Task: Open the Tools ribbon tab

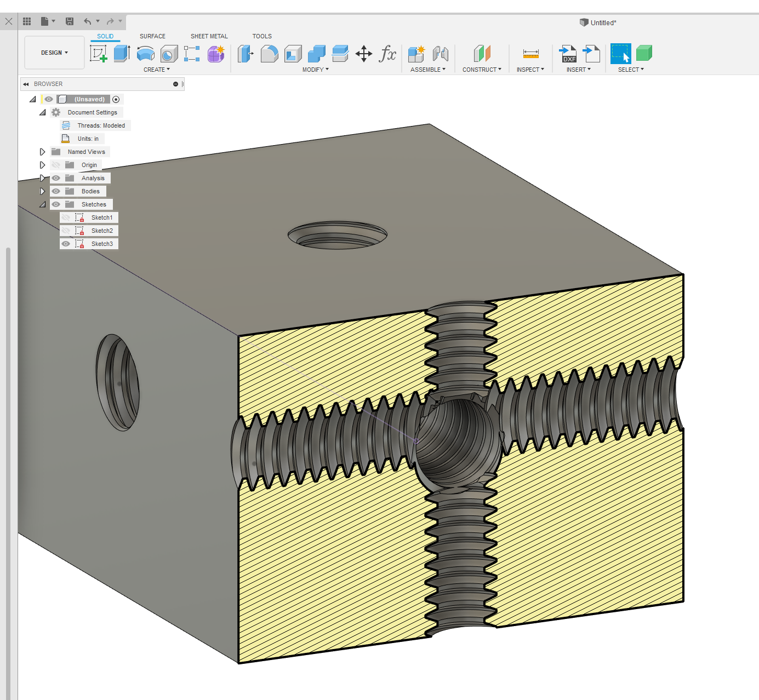Action: [x=262, y=36]
